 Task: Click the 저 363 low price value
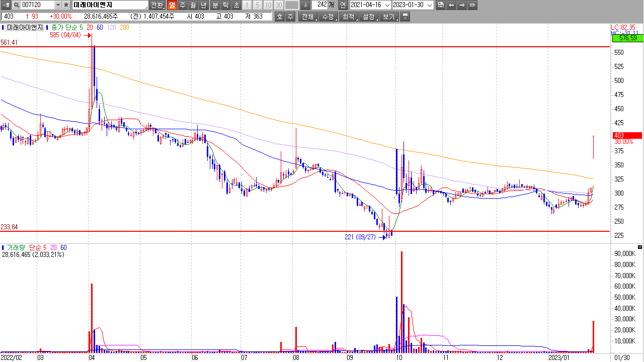click(254, 17)
